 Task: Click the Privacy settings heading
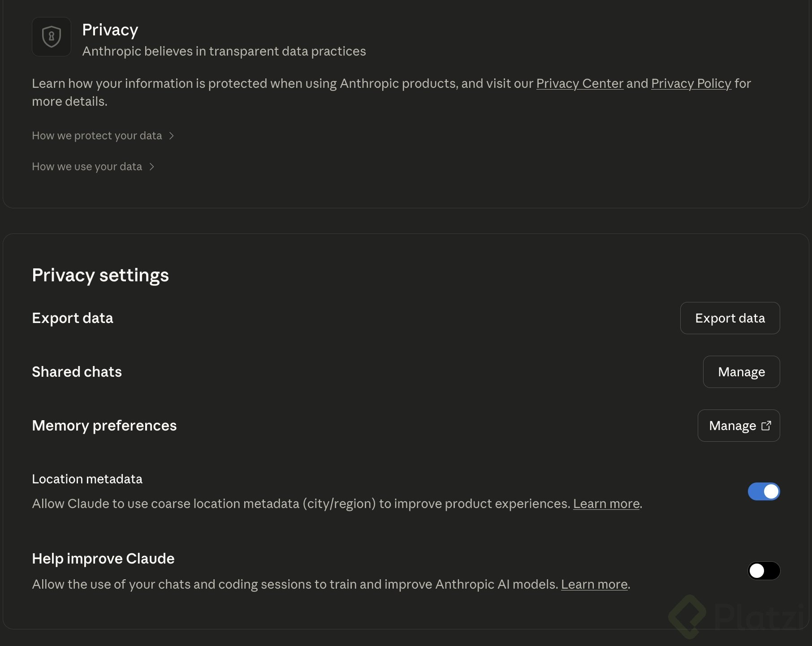pyautogui.click(x=100, y=275)
